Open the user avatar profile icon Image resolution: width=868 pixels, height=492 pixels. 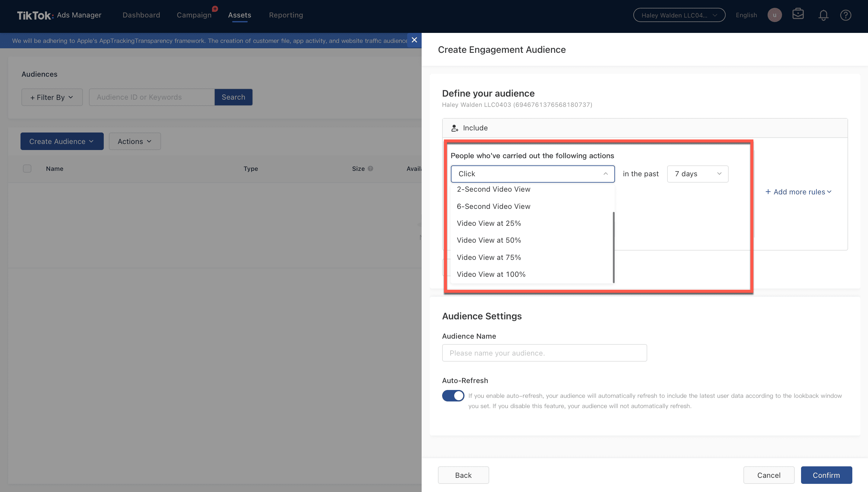[775, 15]
